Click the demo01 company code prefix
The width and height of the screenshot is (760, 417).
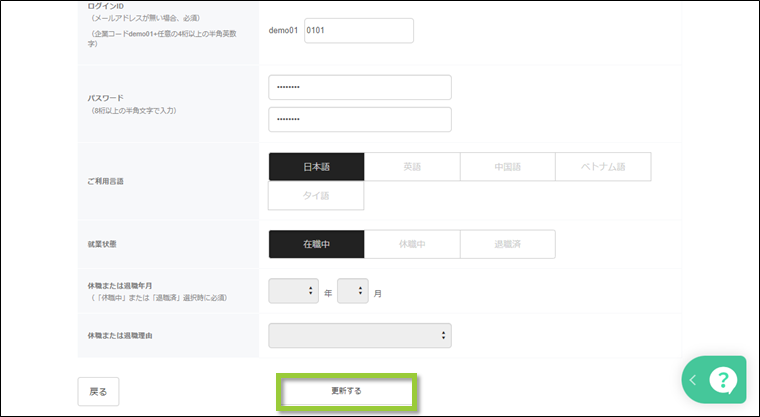pyautogui.click(x=283, y=31)
